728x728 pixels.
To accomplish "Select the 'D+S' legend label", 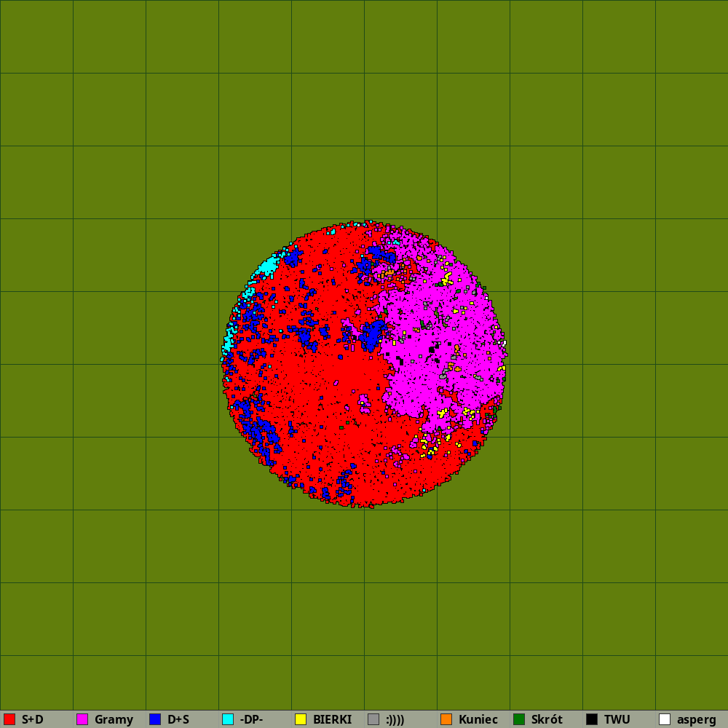I will (x=178, y=719).
